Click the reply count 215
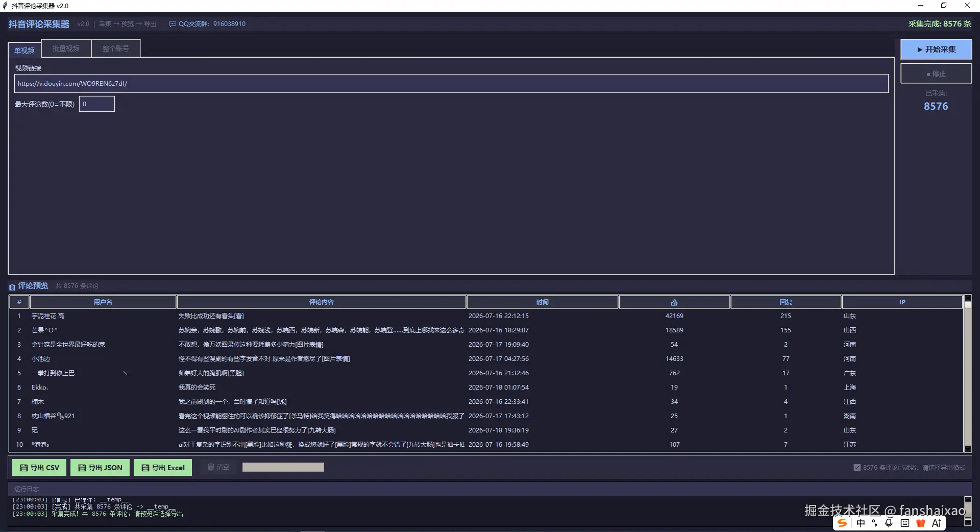Image resolution: width=980 pixels, height=532 pixels. pos(786,316)
